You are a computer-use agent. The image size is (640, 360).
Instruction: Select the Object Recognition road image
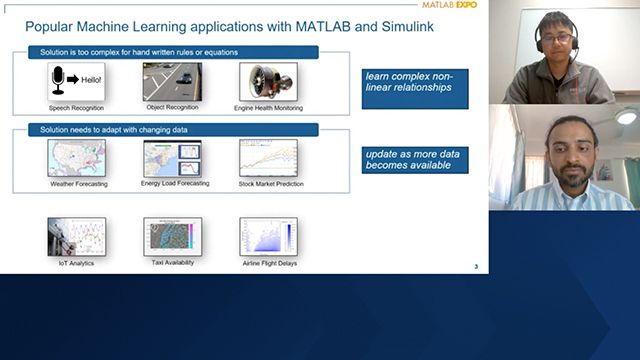pos(172,82)
